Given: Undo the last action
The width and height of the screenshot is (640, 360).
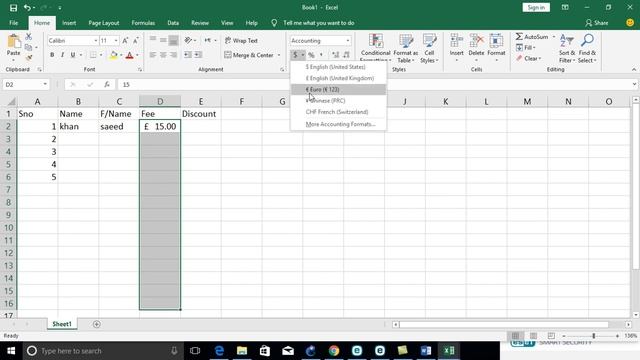Looking at the screenshot, I should (x=27, y=7).
